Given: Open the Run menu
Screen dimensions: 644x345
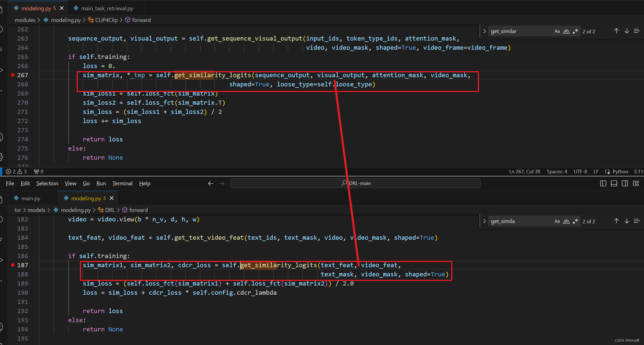Looking at the screenshot, I should click(101, 183).
